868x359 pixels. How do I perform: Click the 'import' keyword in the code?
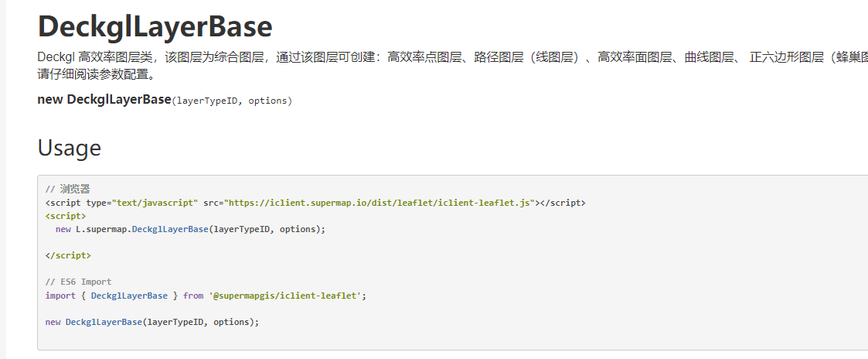click(60, 296)
